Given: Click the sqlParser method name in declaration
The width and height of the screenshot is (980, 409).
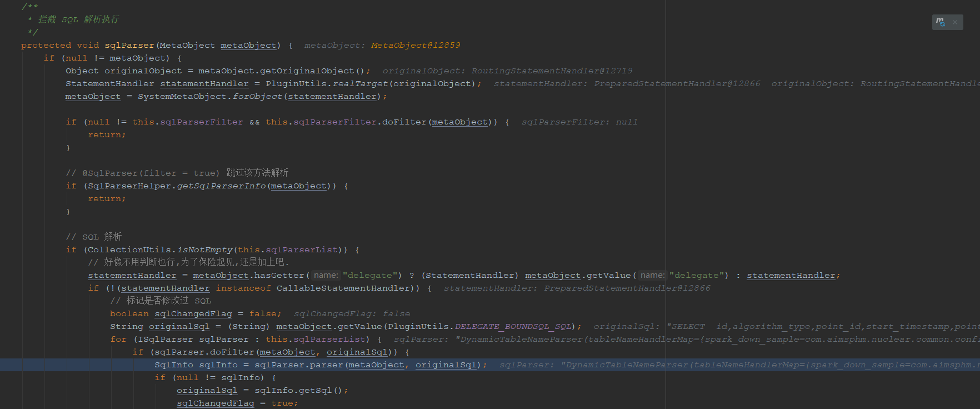Looking at the screenshot, I should click(129, 46).
